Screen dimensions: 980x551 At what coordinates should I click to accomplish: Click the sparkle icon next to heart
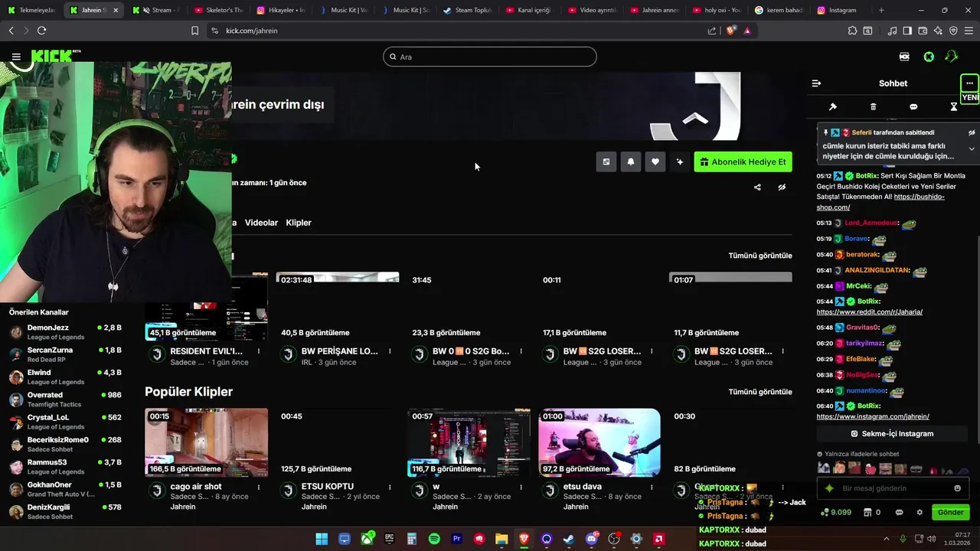[680, 161]
